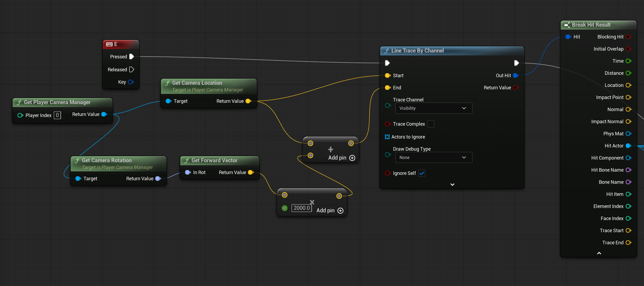Click the Key output pin on E node

(x=131, y=82)
